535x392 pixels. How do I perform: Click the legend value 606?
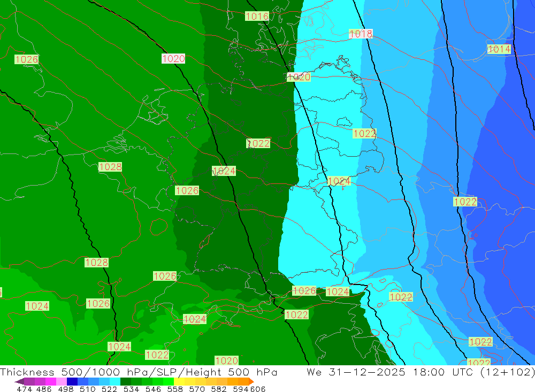(258, 389)
